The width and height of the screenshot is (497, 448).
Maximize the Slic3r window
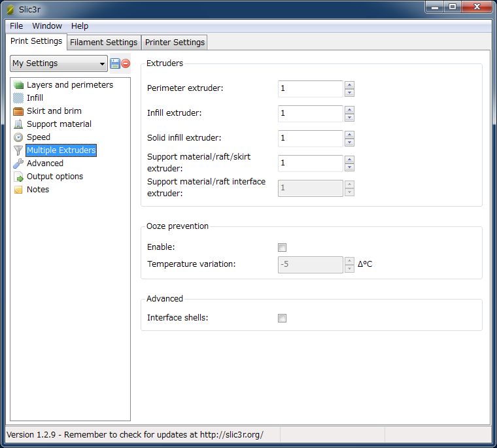point(453,7)
